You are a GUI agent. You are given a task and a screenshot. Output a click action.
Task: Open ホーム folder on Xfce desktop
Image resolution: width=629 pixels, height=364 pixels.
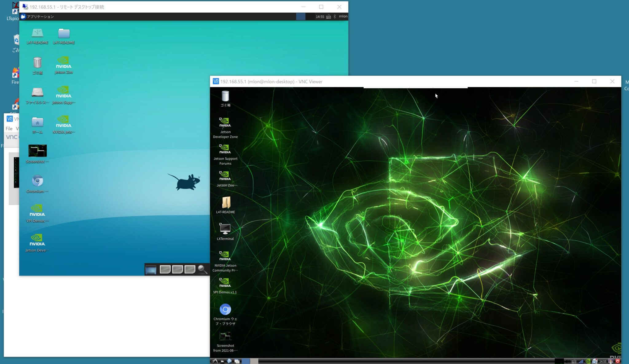click(x=37, y=122)
